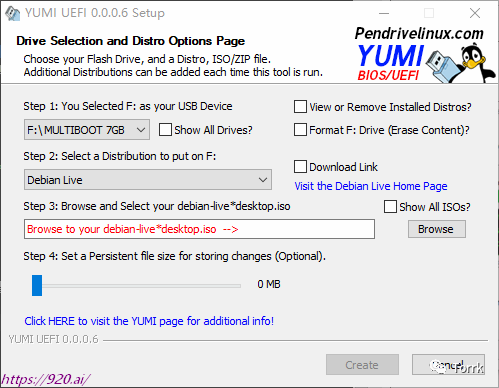Click 'Step 1: You Selected F:' label

[x=128, y=106]
